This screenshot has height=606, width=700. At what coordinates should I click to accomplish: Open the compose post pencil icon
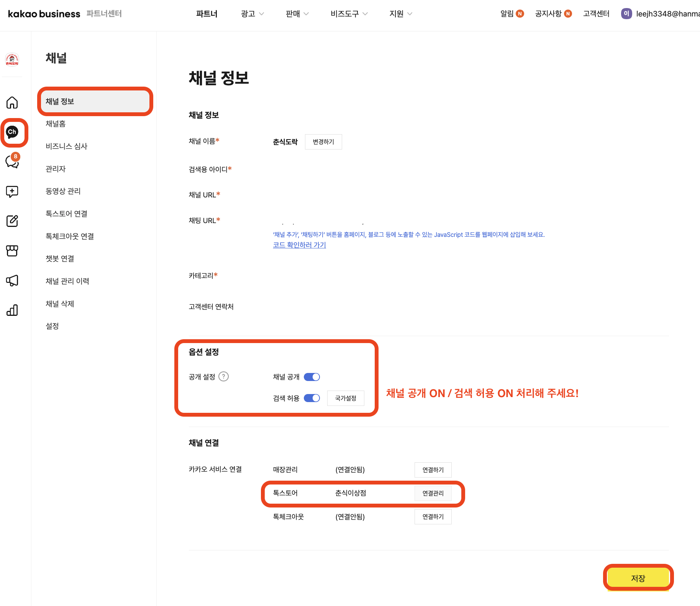click(x=12, y=221)
